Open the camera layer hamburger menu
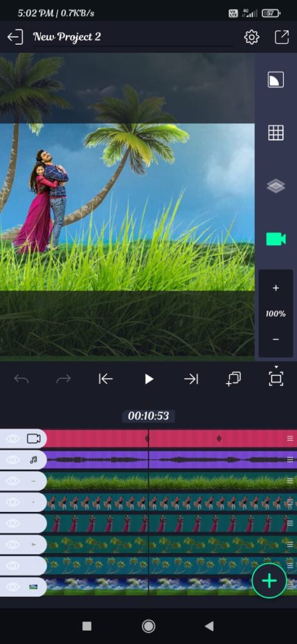Image resolution: width=297 pixels, height=644 pixels. coord(290,438)
